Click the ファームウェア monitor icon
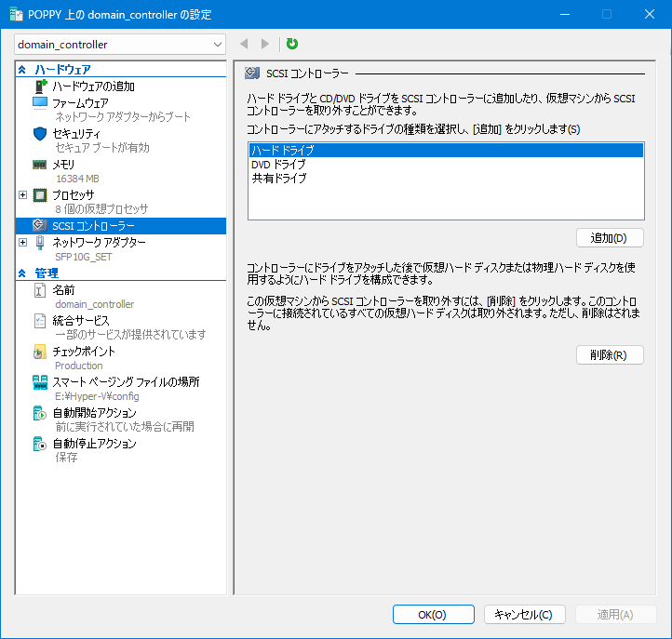The image size is (672, 639). (x=40, y=103)
